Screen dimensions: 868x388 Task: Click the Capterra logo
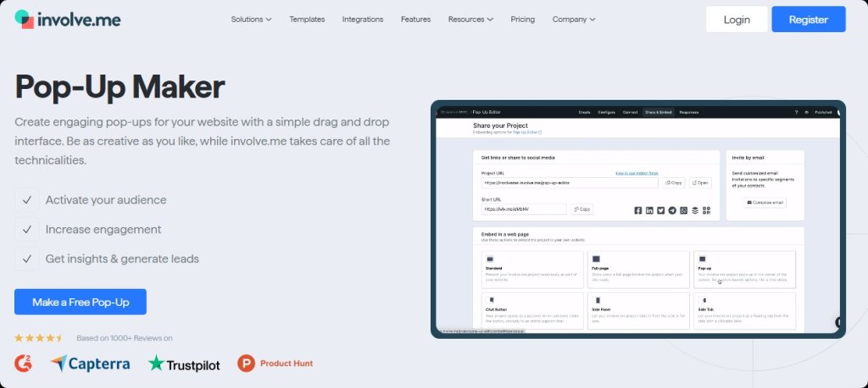[90, 363]
